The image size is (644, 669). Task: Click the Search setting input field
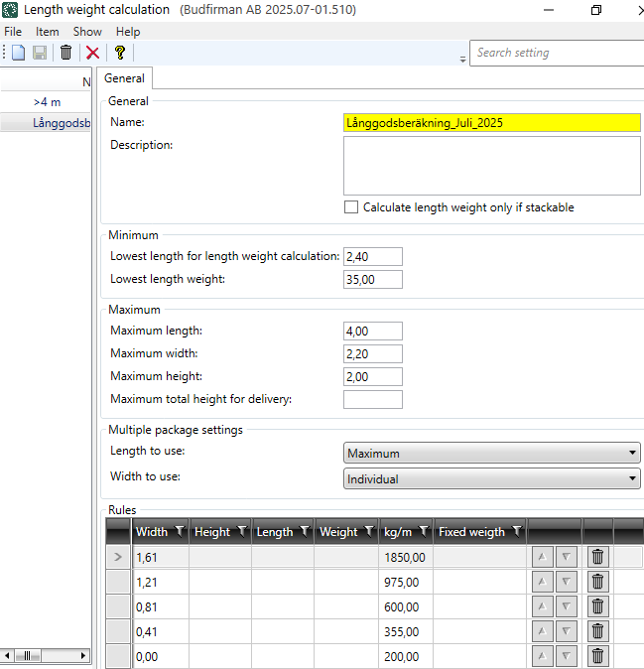point(556,53)
